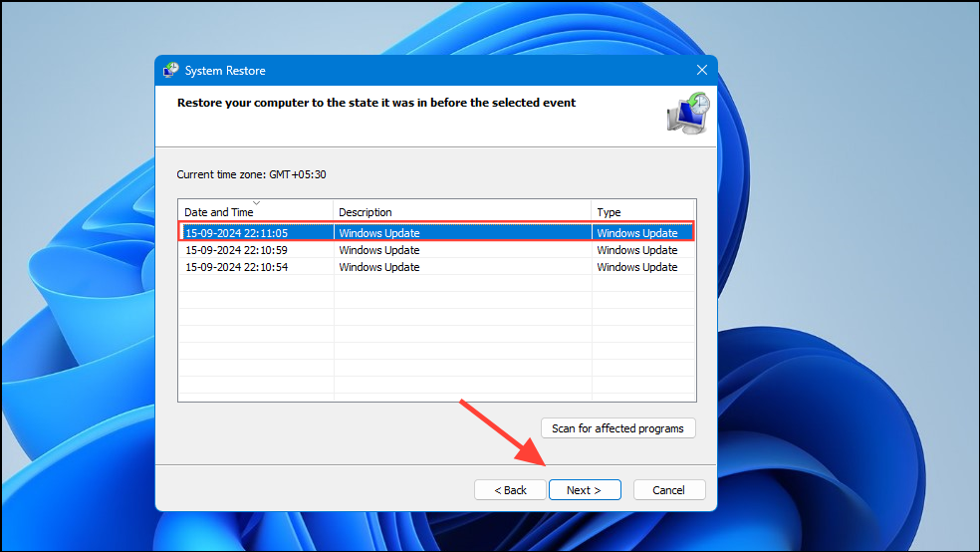
Task: Sort by the Date and Time column
Action: 256,211
